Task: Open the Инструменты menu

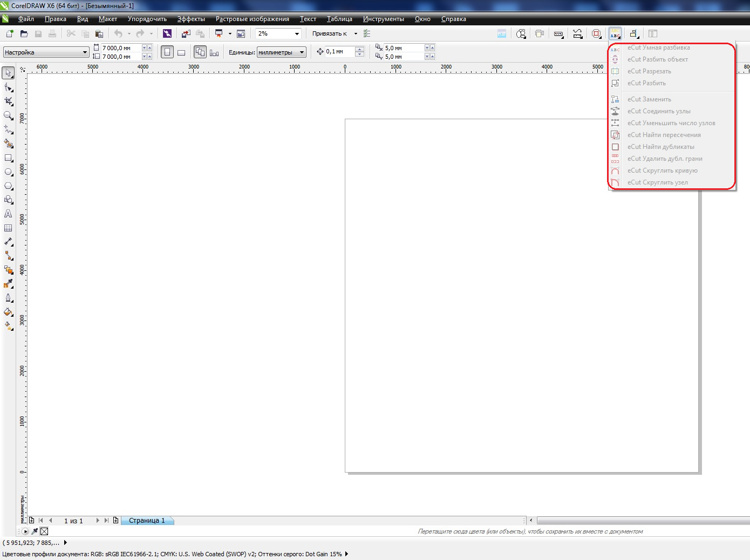Action: (x=384, y=19)
